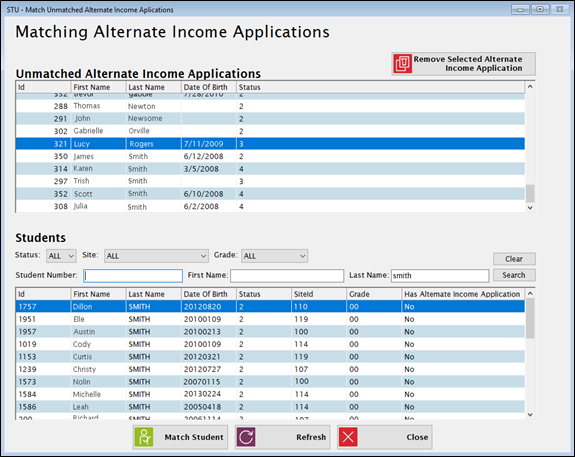Click the Last Name field containing smith
The width and height of the screenshot is (575, 457).
440,276
